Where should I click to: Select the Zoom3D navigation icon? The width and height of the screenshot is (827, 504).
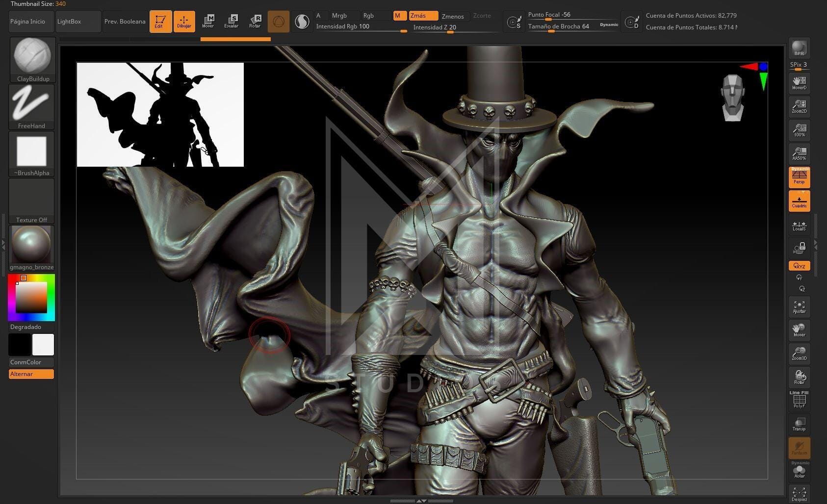tap(799, 353)
